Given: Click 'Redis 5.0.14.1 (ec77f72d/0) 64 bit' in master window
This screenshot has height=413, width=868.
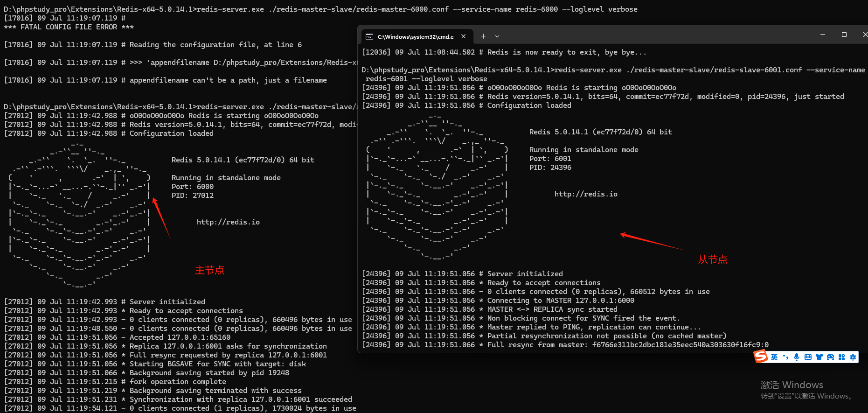Looking at the screenshot, I should (x=243, y=160).
